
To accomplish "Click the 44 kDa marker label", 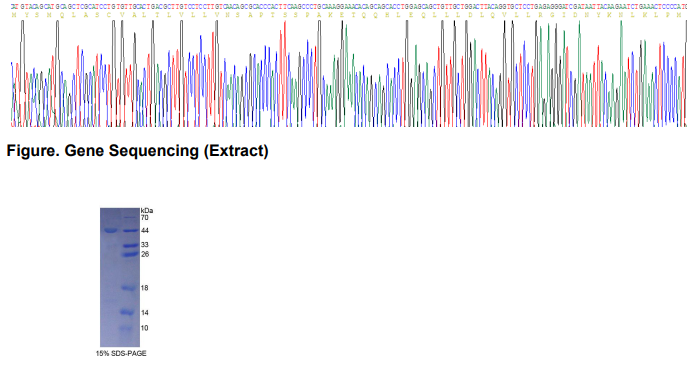I will pos(145,230).
